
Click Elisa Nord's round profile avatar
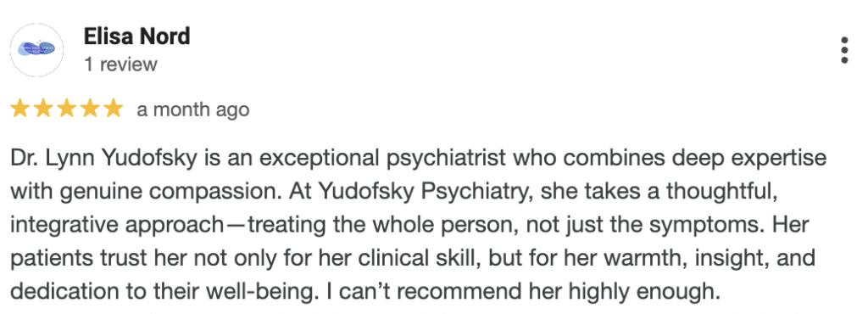click(x=36, y=50)
